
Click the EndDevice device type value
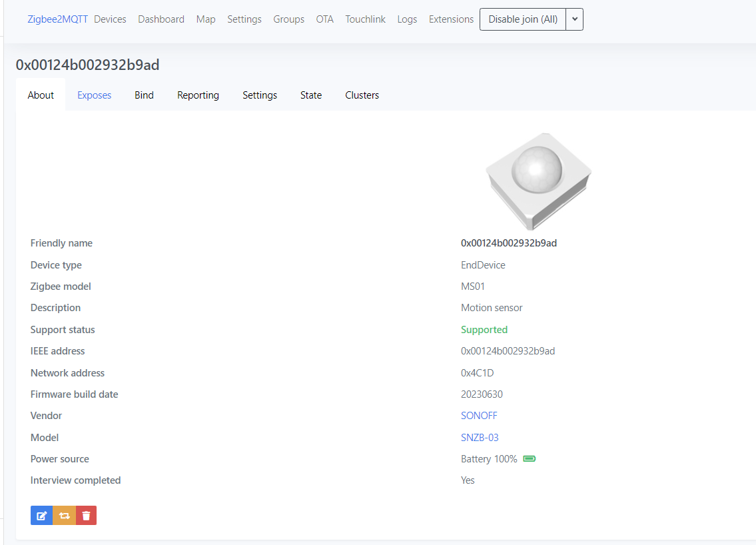coord(483,265)
